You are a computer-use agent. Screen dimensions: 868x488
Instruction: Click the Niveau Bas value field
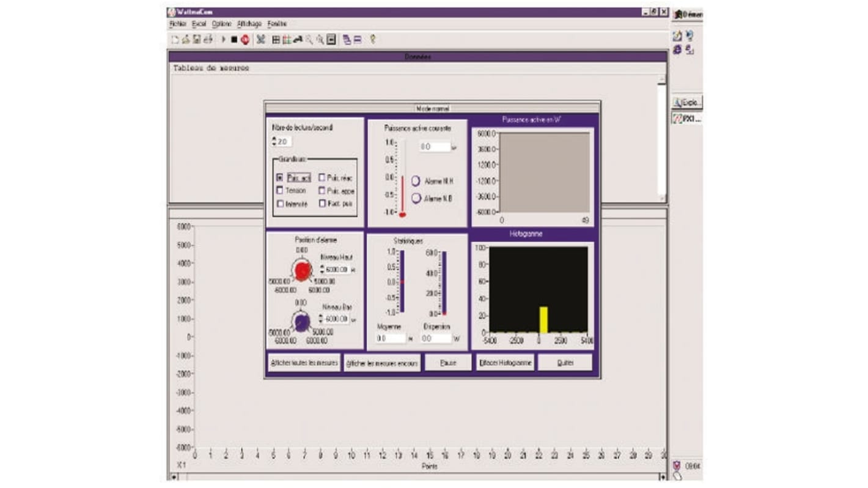click(x=337, y=319)
